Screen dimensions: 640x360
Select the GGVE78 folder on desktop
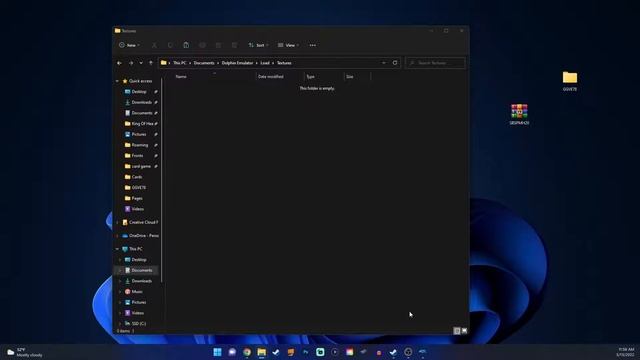point(570,81)
